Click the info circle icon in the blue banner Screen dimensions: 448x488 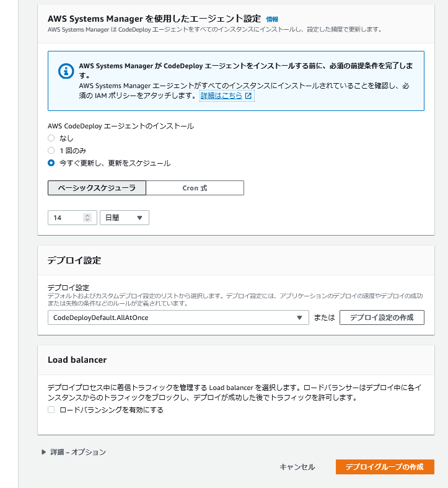(66, 71)
